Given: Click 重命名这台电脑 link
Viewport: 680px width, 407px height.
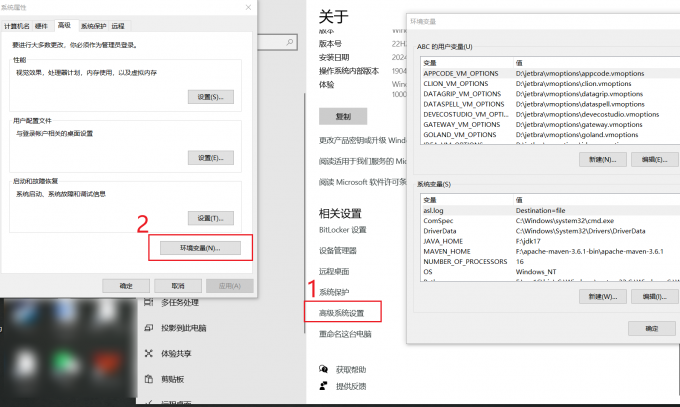Looking at the screenshot, I should point(345,334).
